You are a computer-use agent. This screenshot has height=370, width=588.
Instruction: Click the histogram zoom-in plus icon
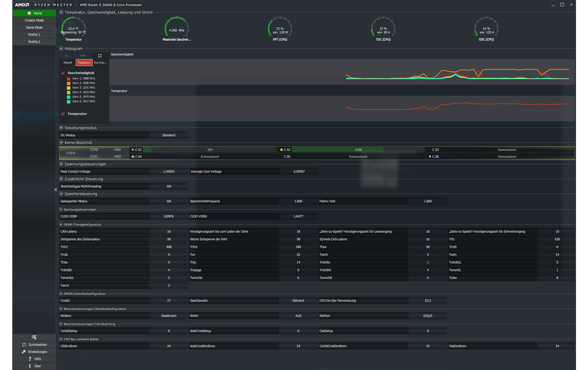[66, 56]
